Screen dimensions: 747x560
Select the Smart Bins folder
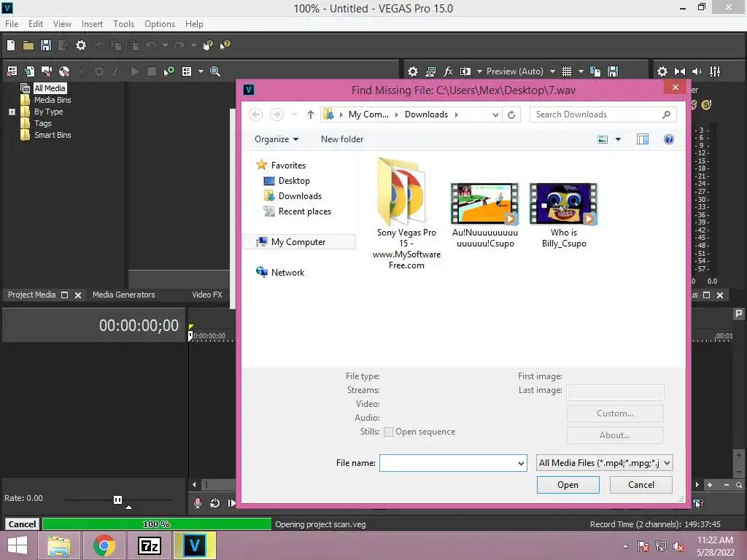(x=53, y=135)
